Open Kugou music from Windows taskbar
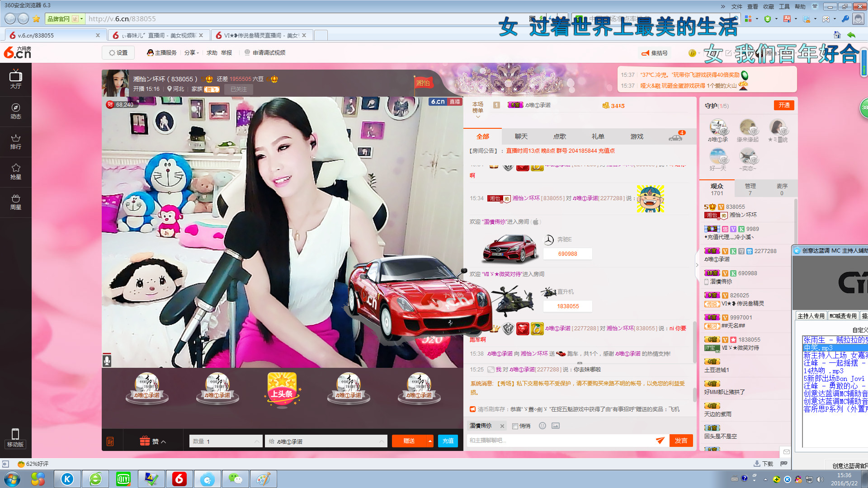Screen dimensions: 868x488 (x=67, y=479)
